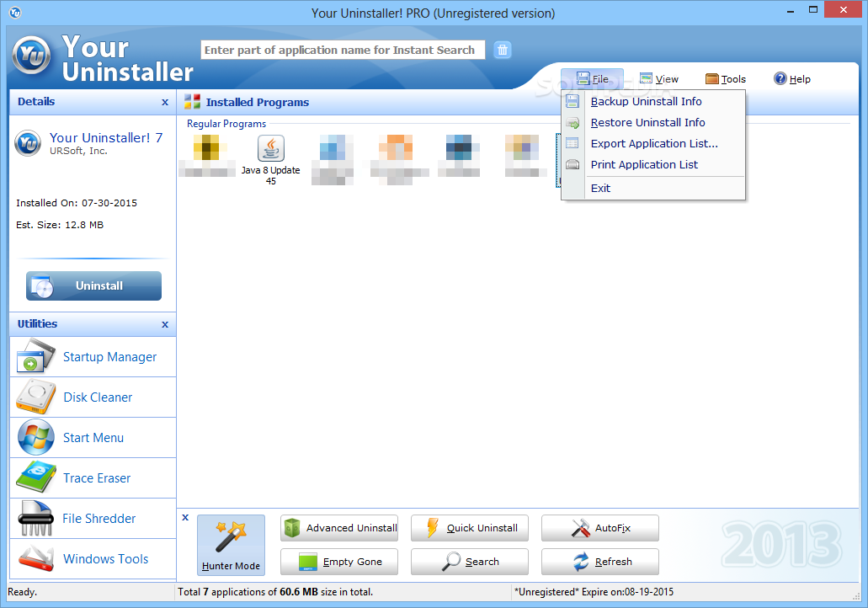The height and width of the screenshot is (608, 868).
Task: Click the Disk Cleaner drive icon
Action: [35, 397]
